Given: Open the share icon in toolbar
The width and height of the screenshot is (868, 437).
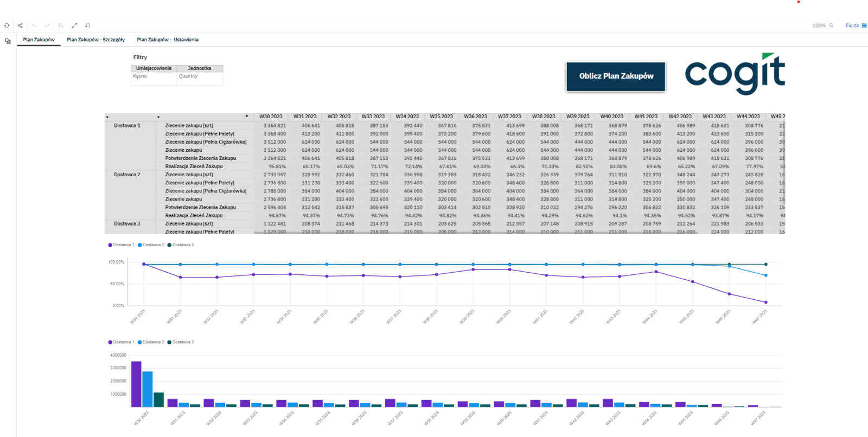Looking at the screenshot, I should 20,25.
